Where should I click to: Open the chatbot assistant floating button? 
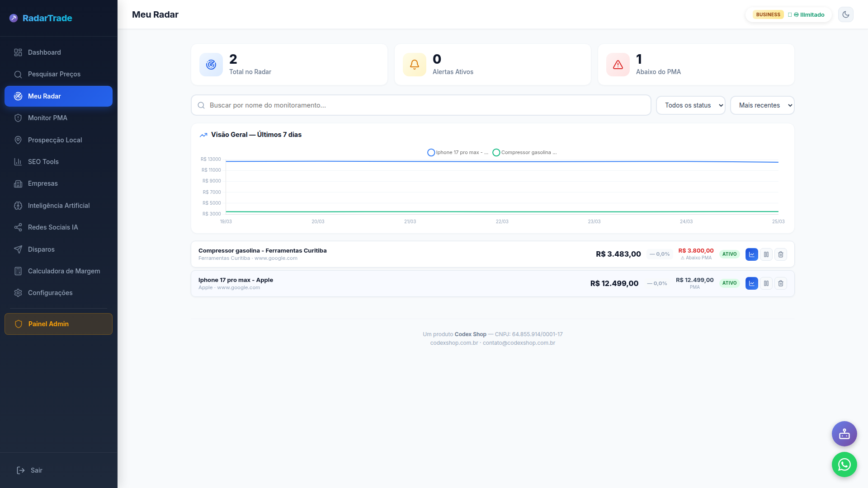844,434
